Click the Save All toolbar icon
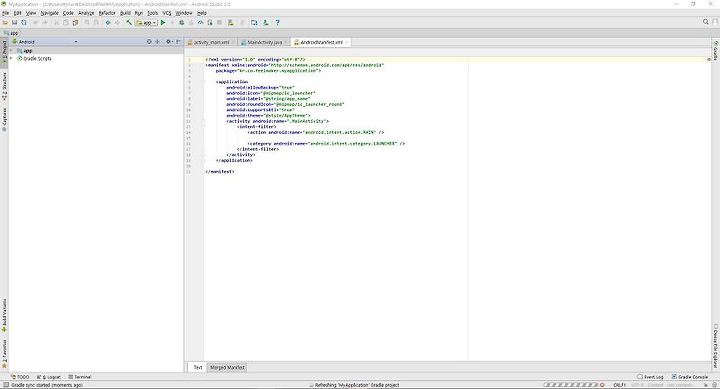The image size is (720, 389). 14,22
